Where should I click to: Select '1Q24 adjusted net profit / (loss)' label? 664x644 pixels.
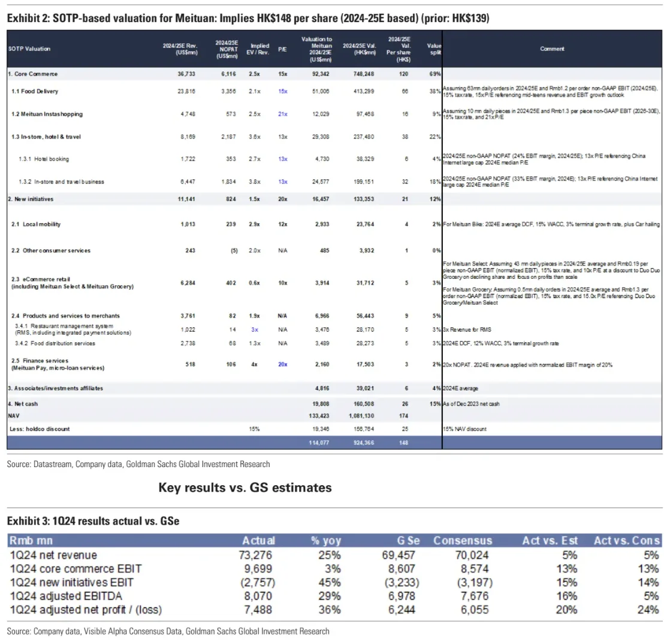click(86, 610)
